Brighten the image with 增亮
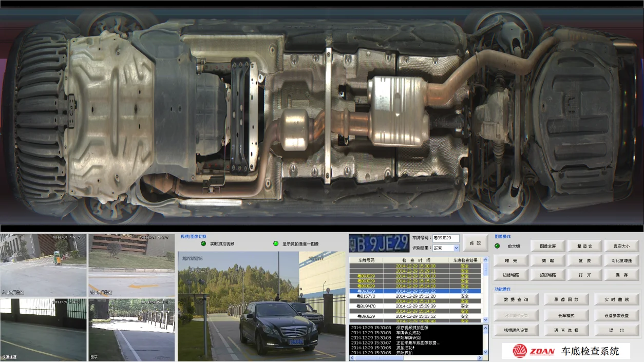The height and width of the screenshot is (362, 644). 511,260
